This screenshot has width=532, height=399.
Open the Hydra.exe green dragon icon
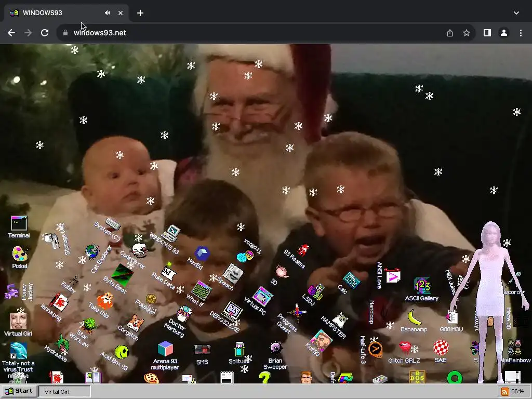click(62, 343)
